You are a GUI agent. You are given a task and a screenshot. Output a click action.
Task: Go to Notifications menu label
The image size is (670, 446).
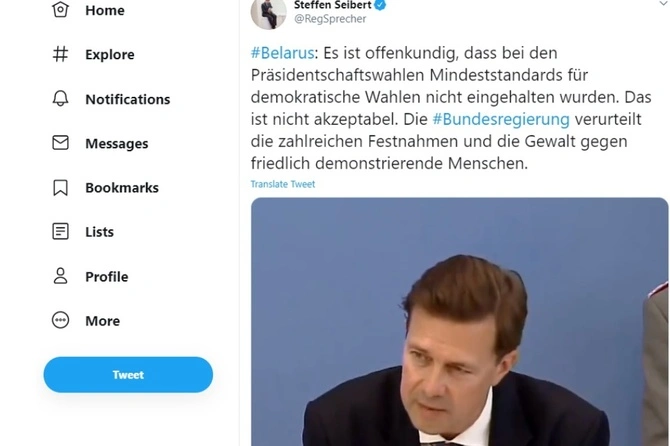127,99
